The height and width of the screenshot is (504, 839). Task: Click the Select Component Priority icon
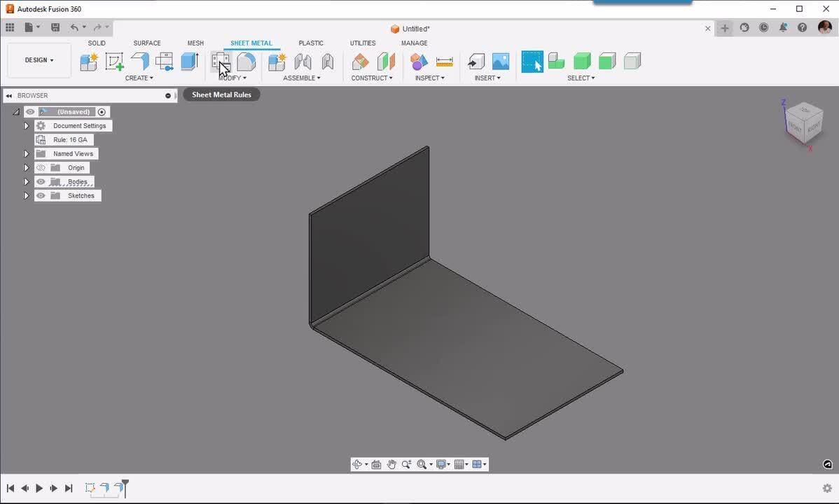(x=557, y=61)
